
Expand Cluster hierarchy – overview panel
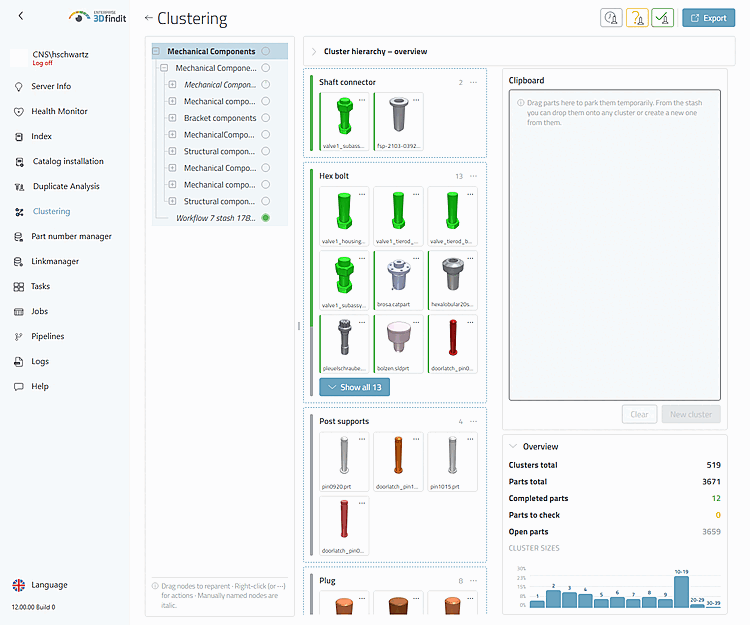tap(314, 52)
